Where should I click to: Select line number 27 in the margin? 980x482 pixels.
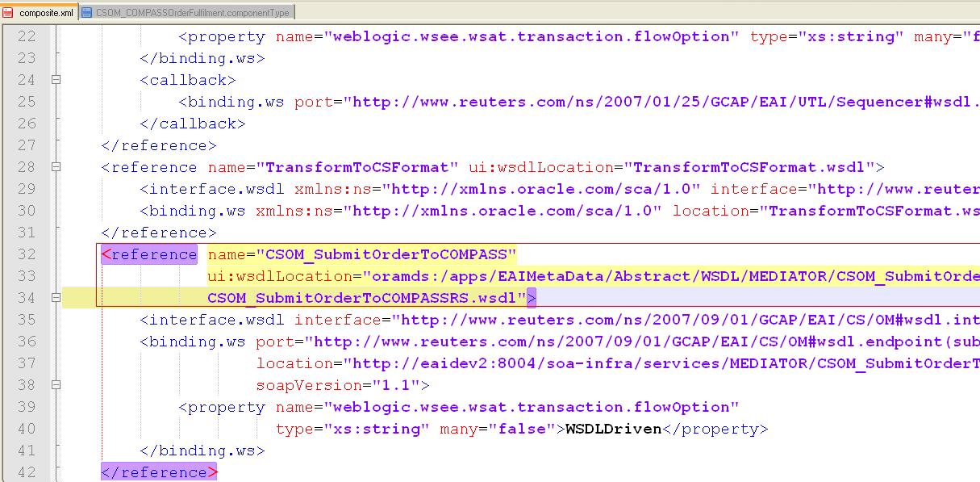coord(27,145)
